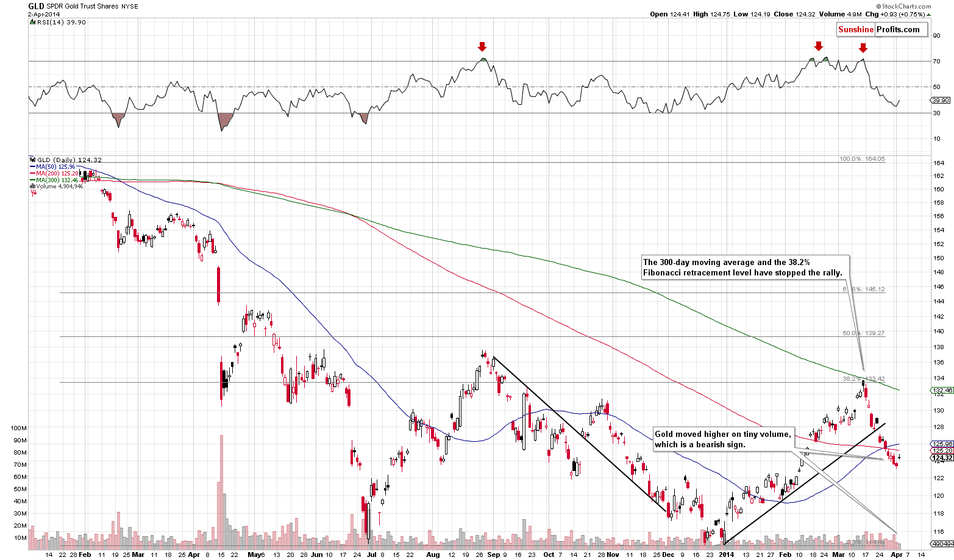The image size is (954, 560).
Task: Click the 2014 label on the date axis
Action: (726, 555)
